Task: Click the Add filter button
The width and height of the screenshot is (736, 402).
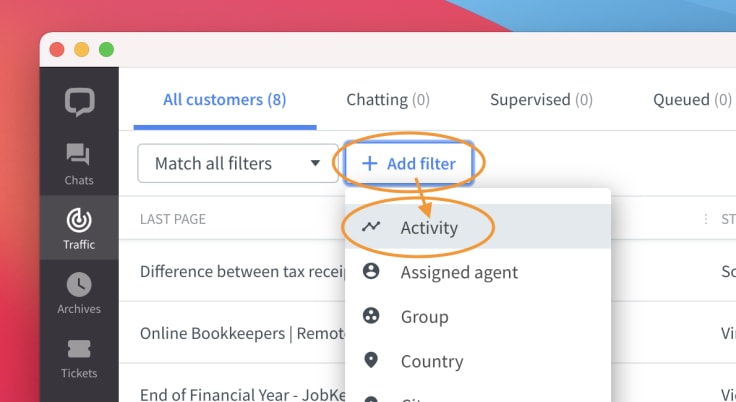Action: pyautogui.click(x=408, y=163)
